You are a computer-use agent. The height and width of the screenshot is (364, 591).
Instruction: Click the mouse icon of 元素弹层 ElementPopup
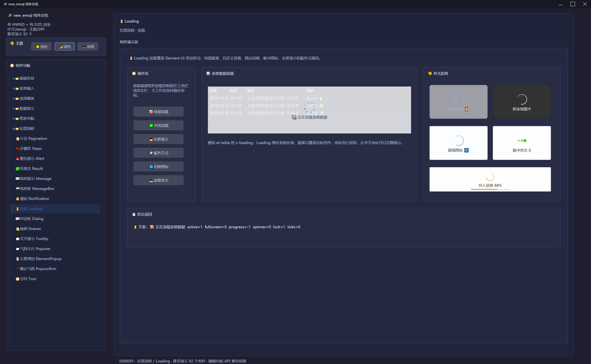[18, 259]
